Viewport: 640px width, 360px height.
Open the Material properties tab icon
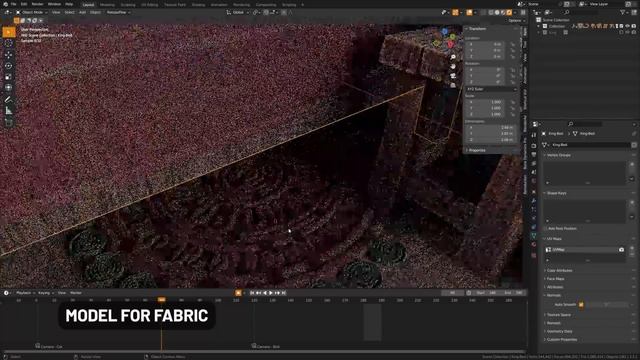534,244
